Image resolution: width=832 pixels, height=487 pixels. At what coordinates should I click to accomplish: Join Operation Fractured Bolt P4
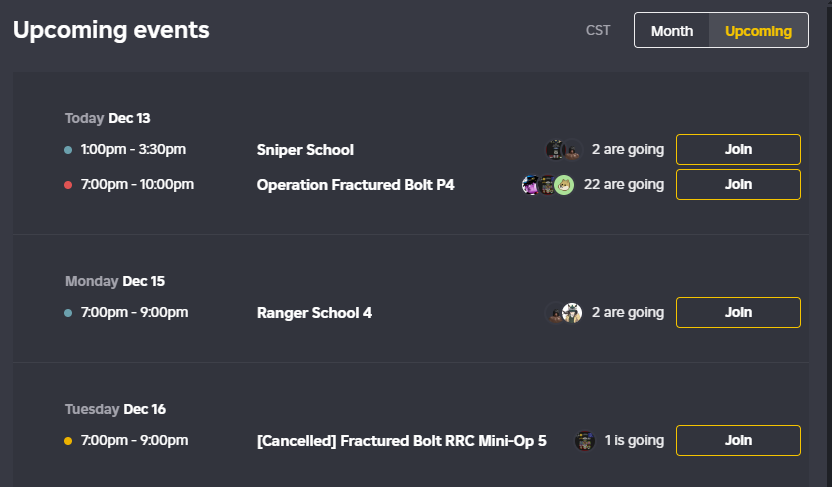pos(738,185)
